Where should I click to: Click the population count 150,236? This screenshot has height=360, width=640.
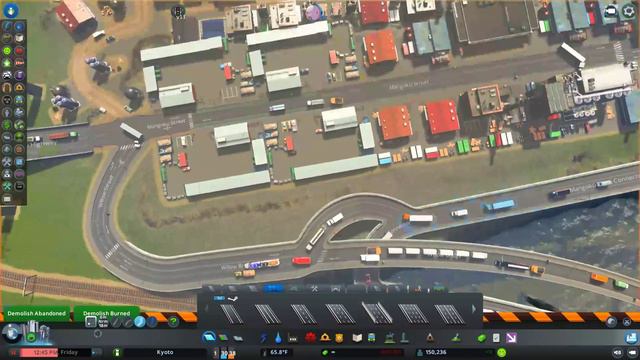tap(436, 352)
